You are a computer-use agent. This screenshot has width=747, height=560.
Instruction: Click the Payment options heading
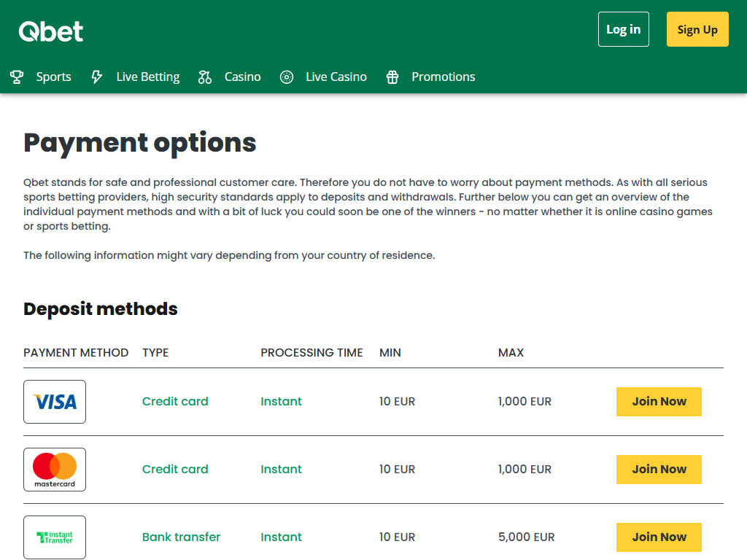(x=139, y=143)
